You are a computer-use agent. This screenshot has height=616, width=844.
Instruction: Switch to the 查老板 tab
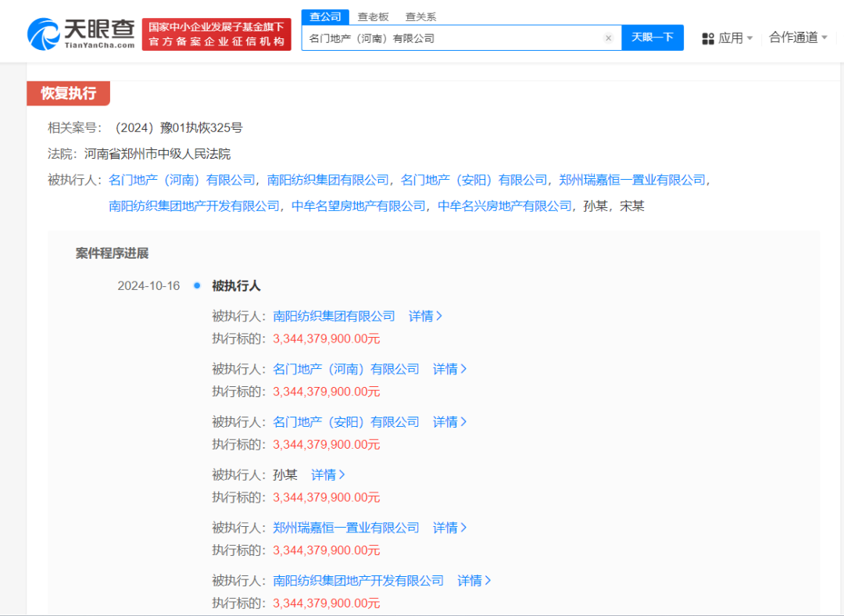[x=373, y=16]
